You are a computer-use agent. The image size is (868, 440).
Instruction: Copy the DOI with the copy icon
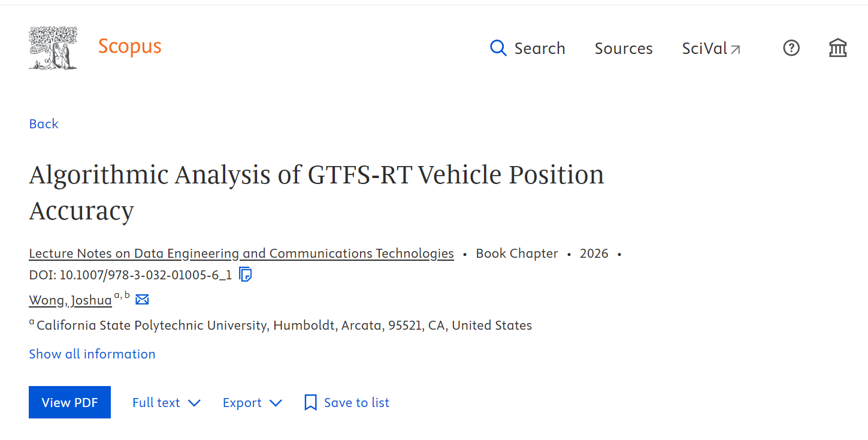(245, 275)
